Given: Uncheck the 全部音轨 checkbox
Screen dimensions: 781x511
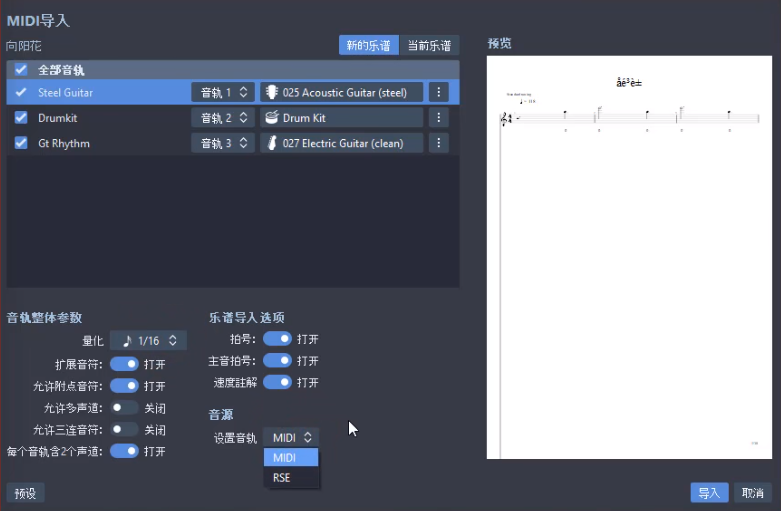Looking at the screenshot, I should coord(21,69).
